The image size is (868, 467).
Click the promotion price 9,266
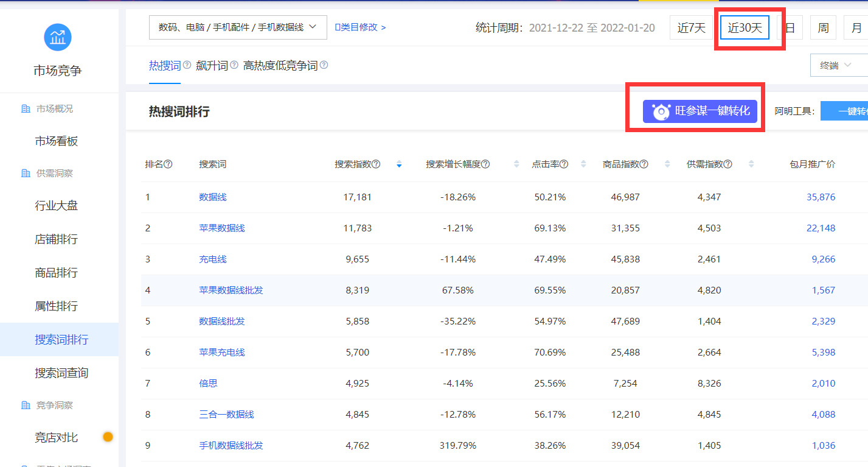tap(824, 259)
